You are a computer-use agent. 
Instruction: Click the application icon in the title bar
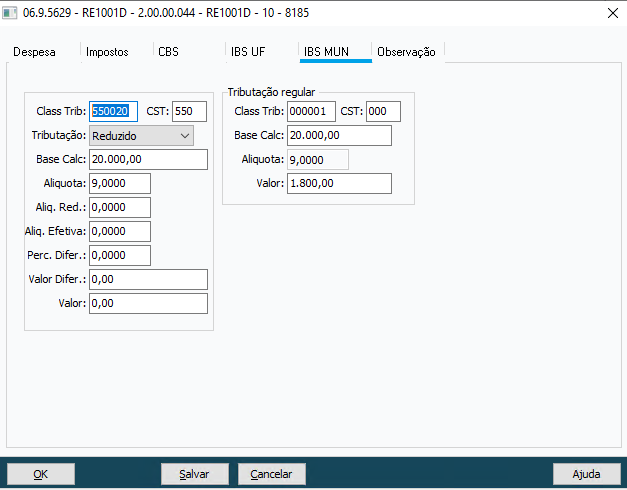pyautogui.click(x=9, y=13)
